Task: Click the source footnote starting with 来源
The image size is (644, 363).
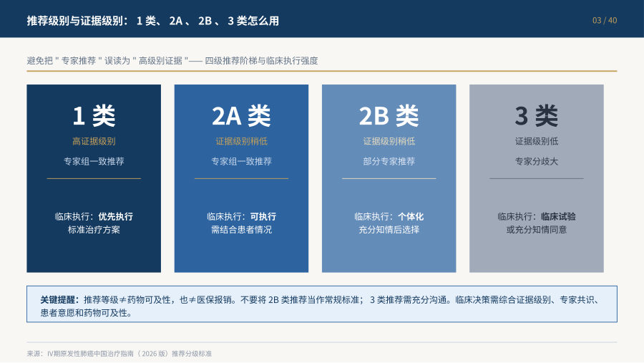Action: click(x=119, y=354)
